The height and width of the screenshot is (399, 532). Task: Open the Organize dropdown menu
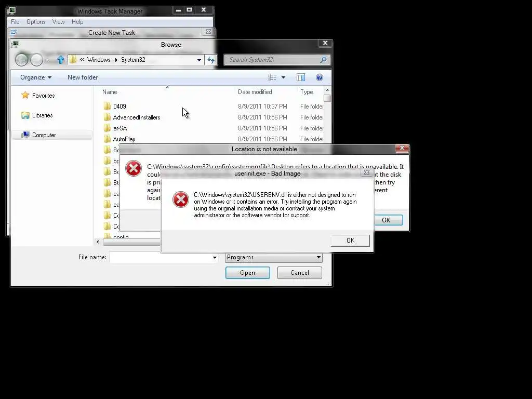pos(36,77)
